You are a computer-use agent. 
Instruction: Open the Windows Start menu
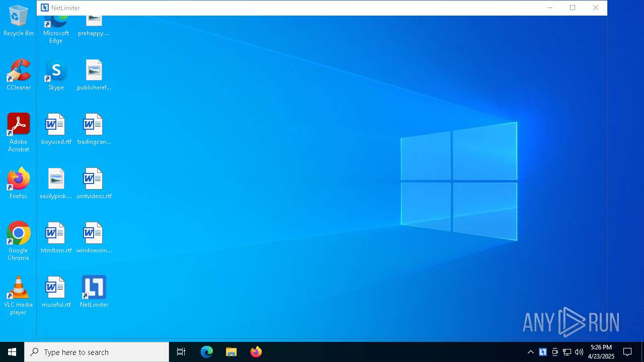[12, 352]
